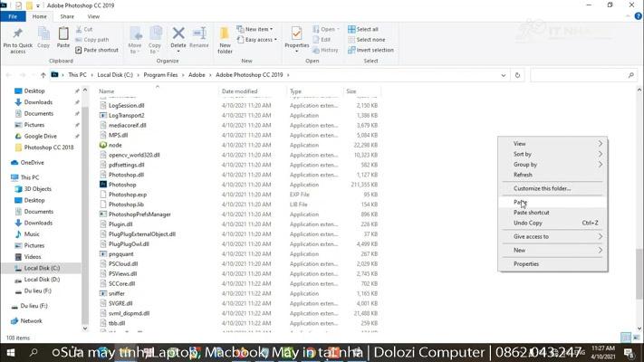Select the node application file icon
The width and height of the screenshot is (644, 362).
pos(103,145)
